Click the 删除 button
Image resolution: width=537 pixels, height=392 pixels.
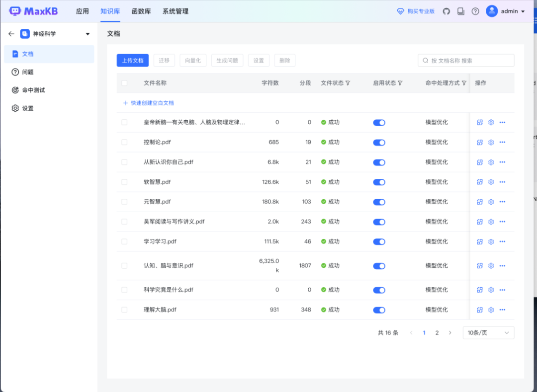coord(284,61)
